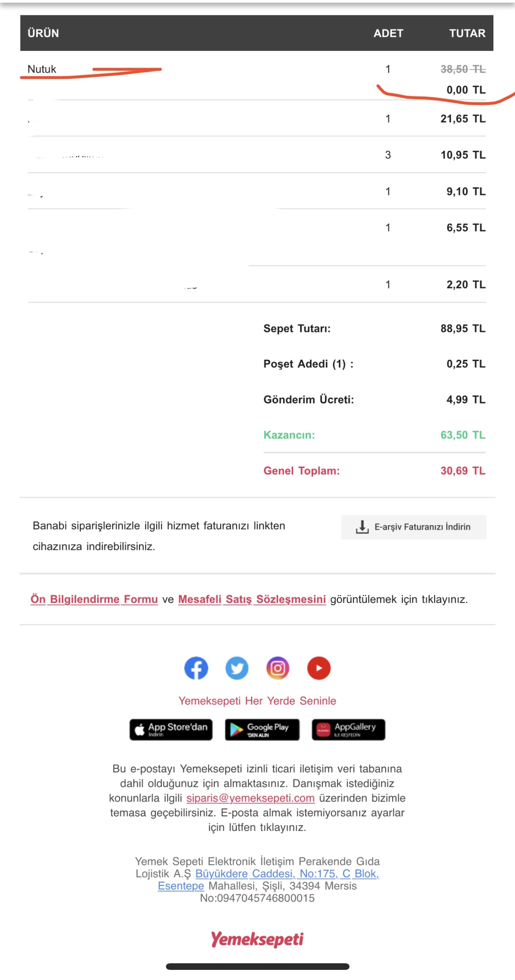Click the ADET column header
The image size is (515, 980).
pos(388,33)
